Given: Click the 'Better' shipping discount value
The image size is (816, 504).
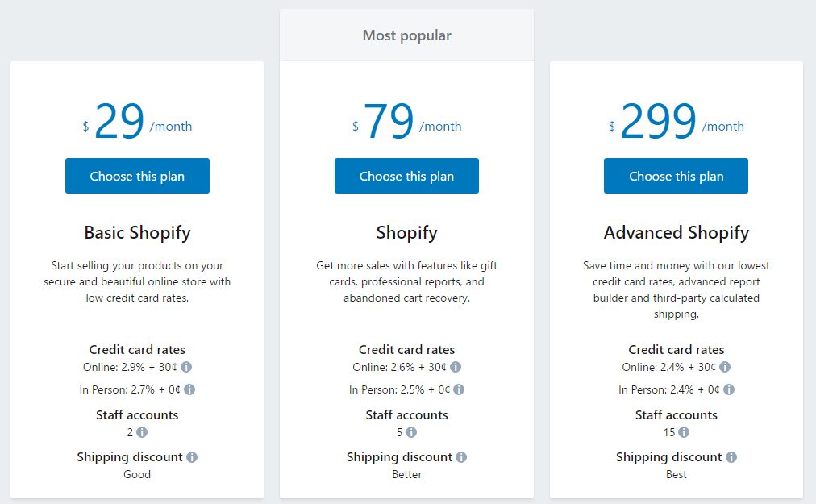Looking at the screenshot, I should click(407, 474).
